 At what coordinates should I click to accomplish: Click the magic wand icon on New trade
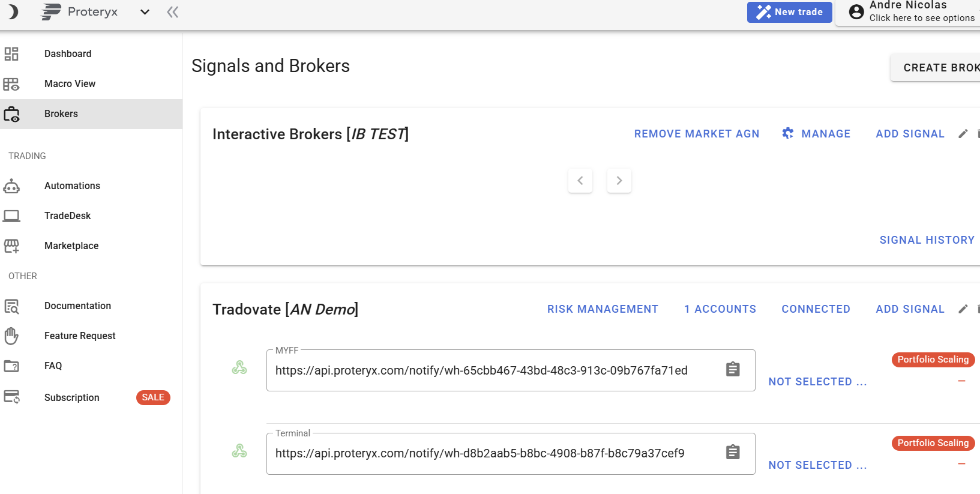point(763,12)
